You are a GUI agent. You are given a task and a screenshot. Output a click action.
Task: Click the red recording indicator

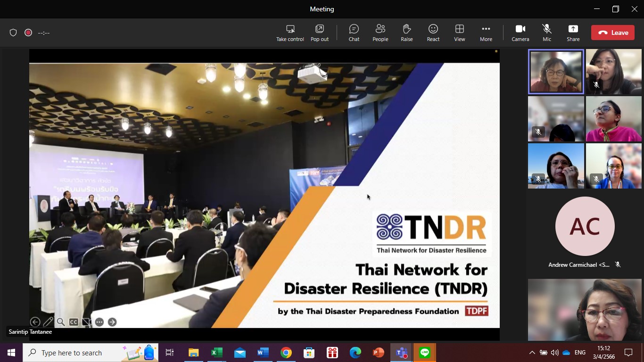(x=28, y=33)
